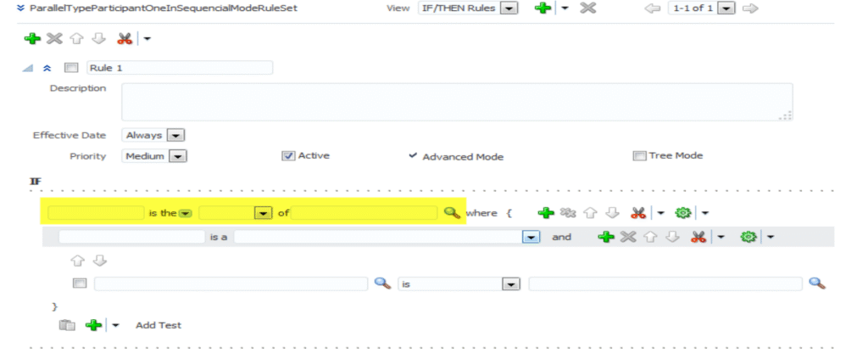This screenshot has height=359, width=868.
Task: Move down arrow on 'and' row
Action: pyautogui.click(x=672, y=237)
